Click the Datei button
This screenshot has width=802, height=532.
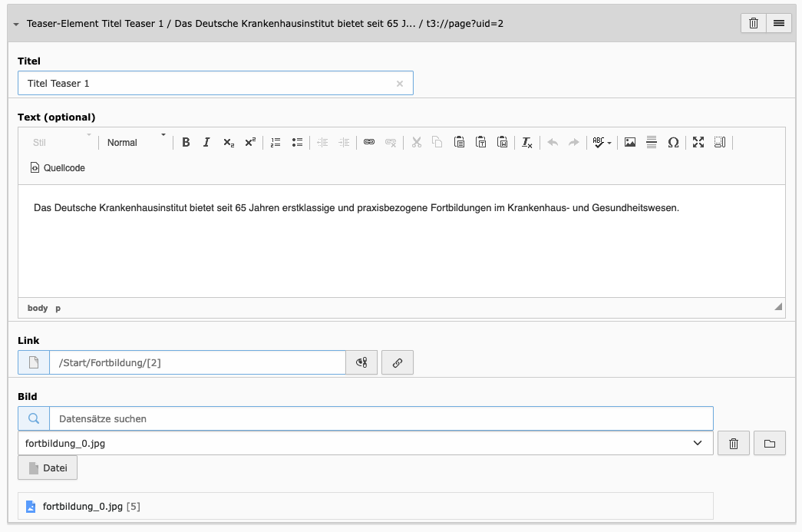click(48, 468)
